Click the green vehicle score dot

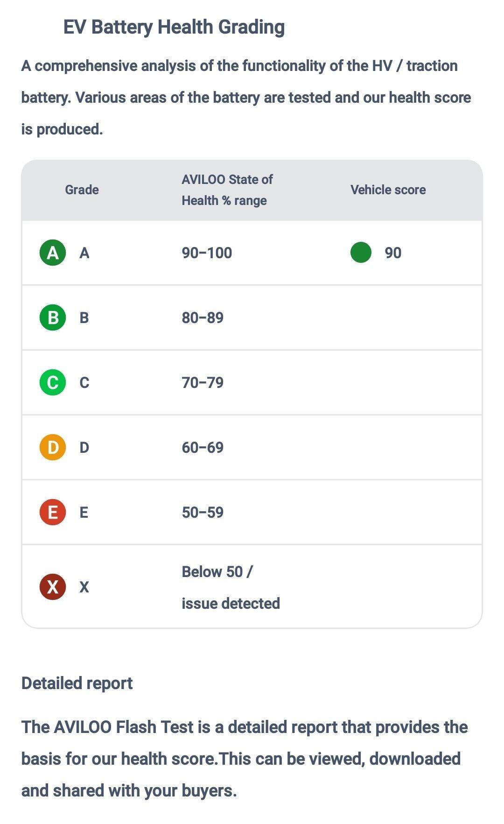pos(361,253)
